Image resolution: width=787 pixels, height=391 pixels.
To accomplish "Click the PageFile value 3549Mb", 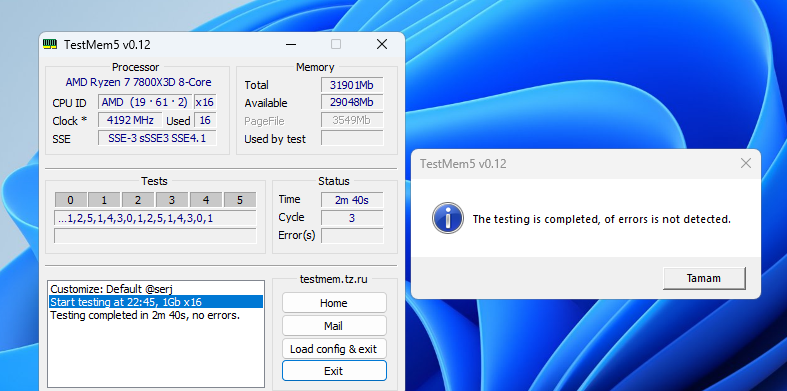I will [x=352, y=120].
